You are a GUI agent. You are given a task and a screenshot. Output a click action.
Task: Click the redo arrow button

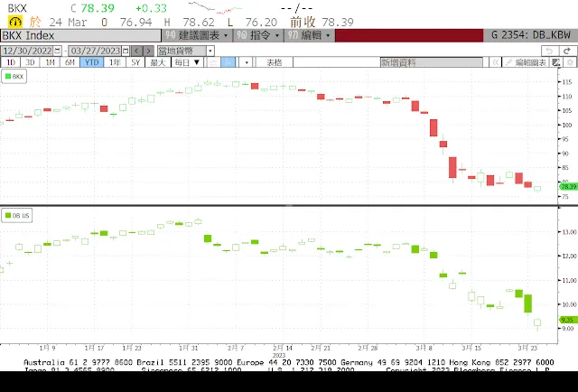pyautogui.click(x=567, y=51)
